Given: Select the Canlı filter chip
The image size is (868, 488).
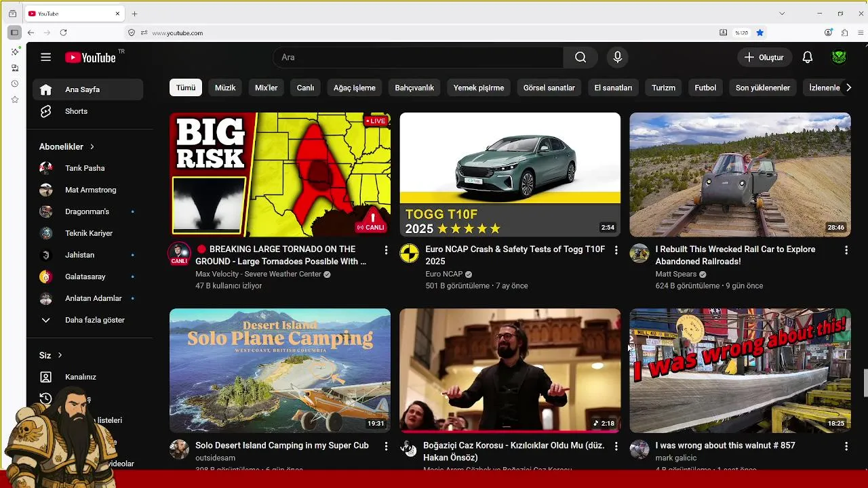Looking at the screenshot, I should tap(306, 87).
